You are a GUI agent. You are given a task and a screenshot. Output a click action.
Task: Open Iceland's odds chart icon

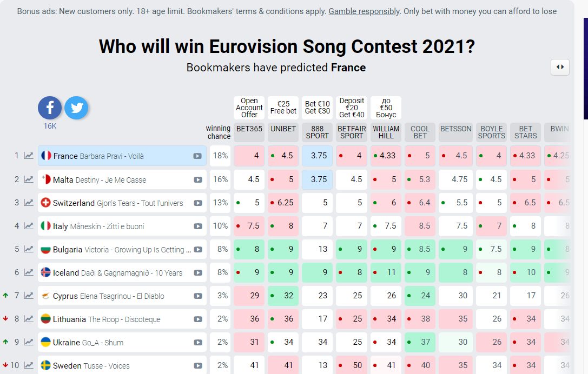click(29, 273)
